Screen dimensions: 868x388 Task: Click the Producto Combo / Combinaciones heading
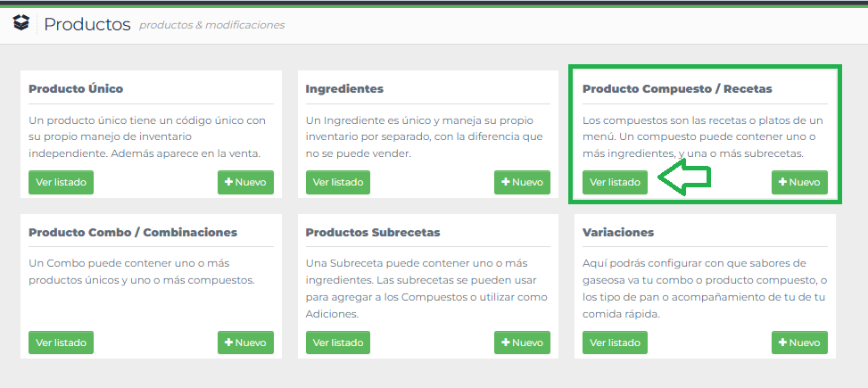tap(133, 232)
